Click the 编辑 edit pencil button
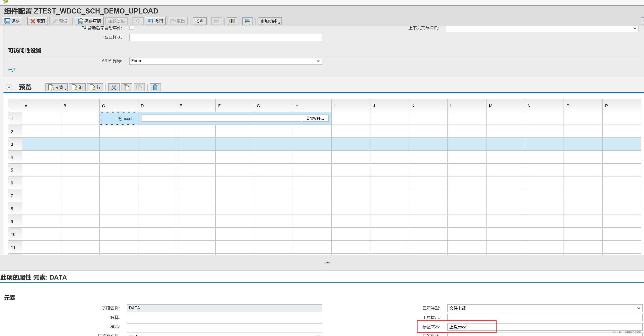 pyautogui.click(x=60, y=21)
